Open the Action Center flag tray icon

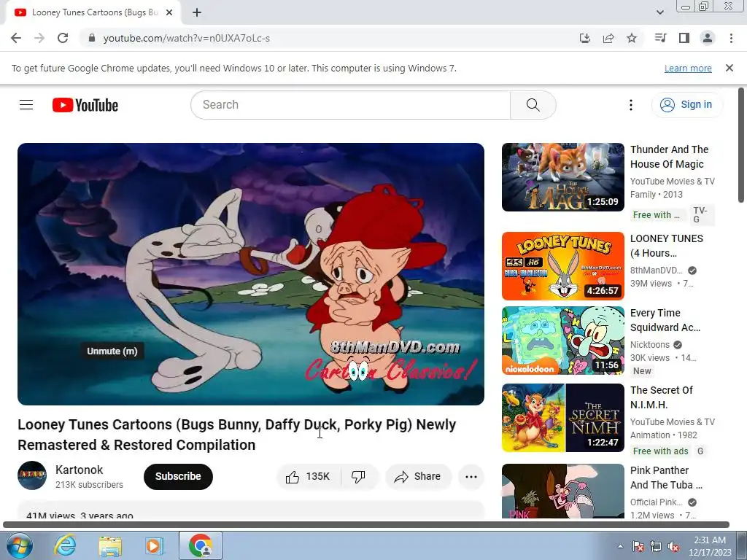638,547
